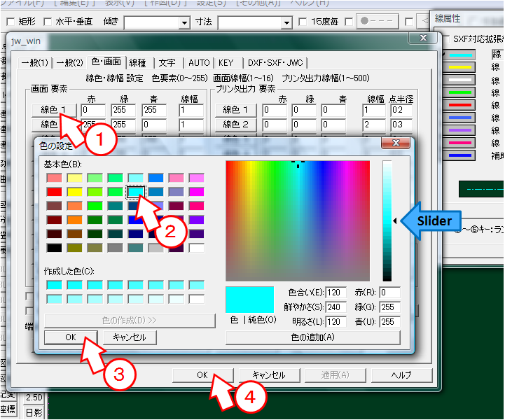Viewport: 505px width, 420px height.
Task: Click the 線色 2 button under プリンタ出力 要素
Action: click(x=236, y=124)
